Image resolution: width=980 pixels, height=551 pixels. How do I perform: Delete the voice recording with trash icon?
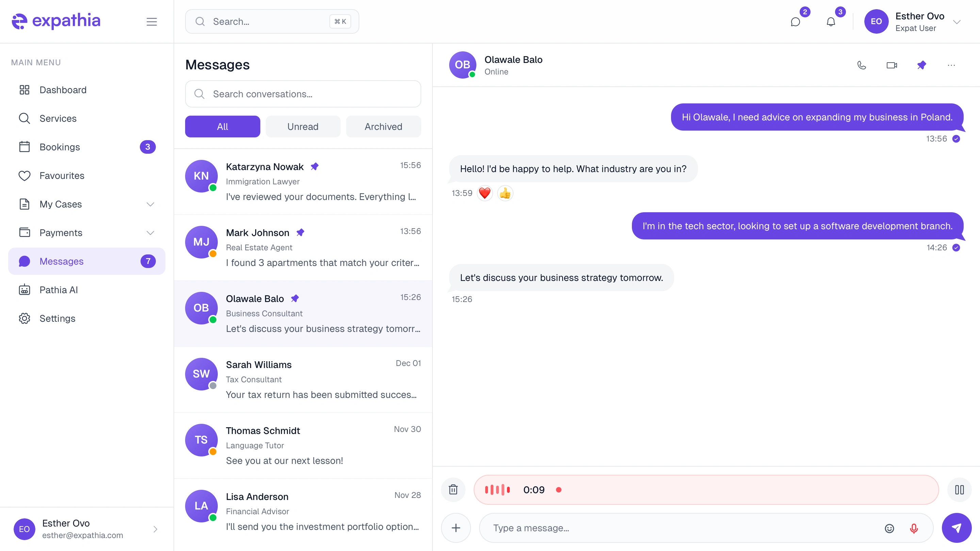pyautogui.click(x=453, y=489)
